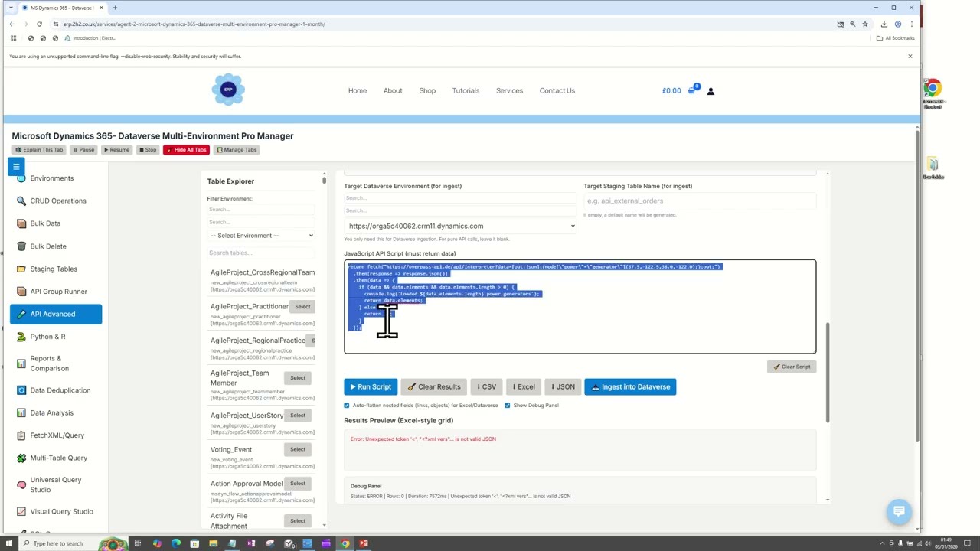
Task: Open the Select Environment dropdown
Action: tap(261, 236)
